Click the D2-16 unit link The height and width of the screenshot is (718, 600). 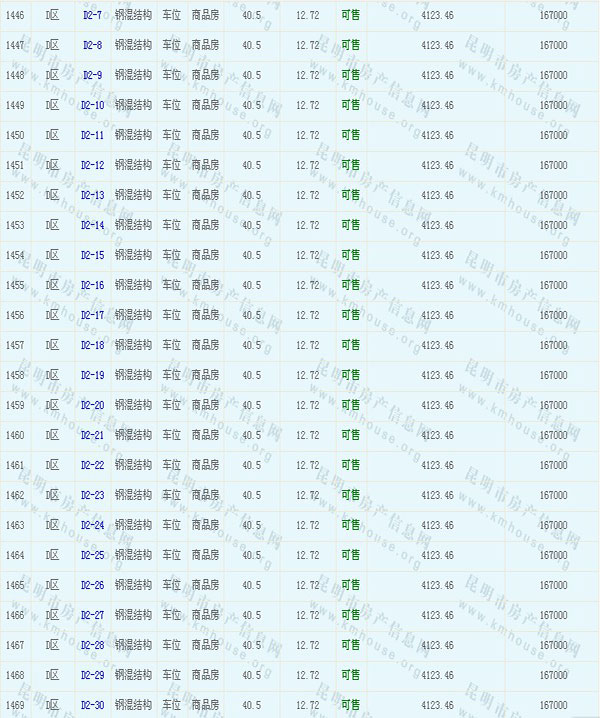(92, 286)
